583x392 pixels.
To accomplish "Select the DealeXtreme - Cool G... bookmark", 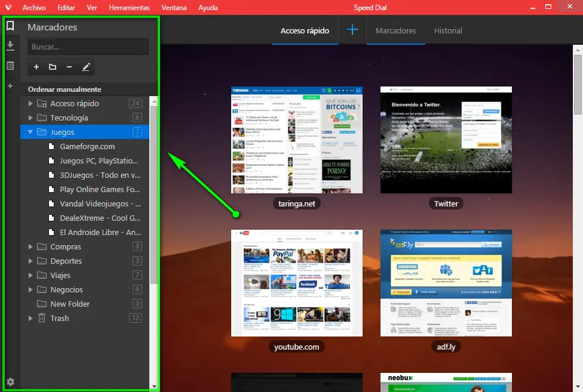I will click(x=85, y=218).
